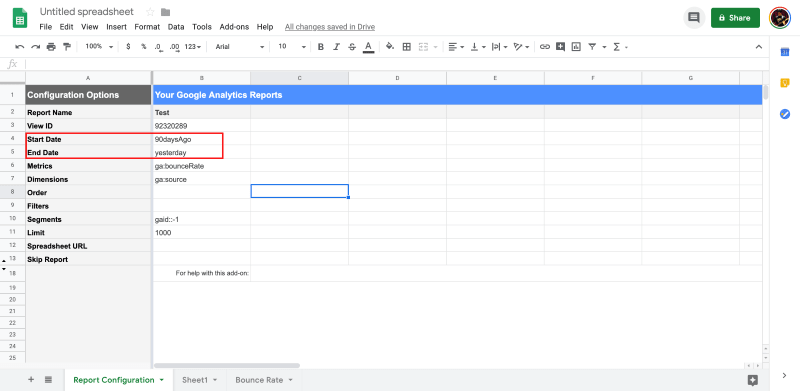
Task: Click the All changes saved in Drive link
Action: [330, 27]
